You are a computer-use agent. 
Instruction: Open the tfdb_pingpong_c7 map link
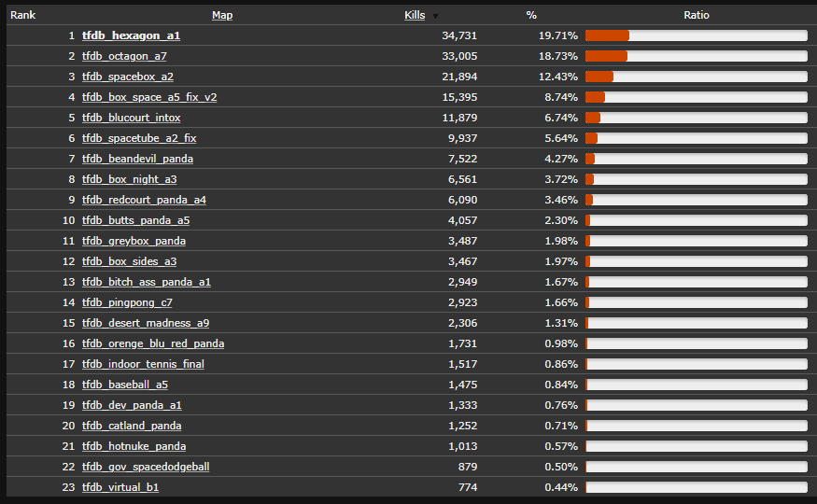tap(127, 302)
